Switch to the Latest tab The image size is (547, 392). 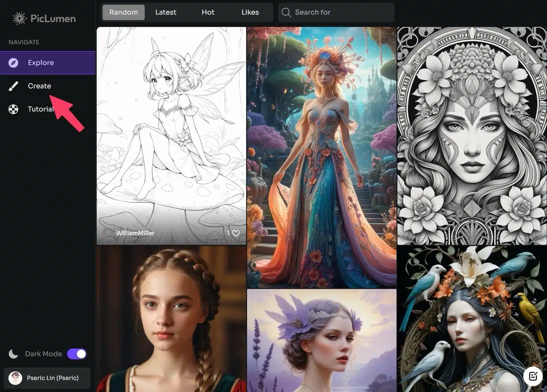pos(166,12)
